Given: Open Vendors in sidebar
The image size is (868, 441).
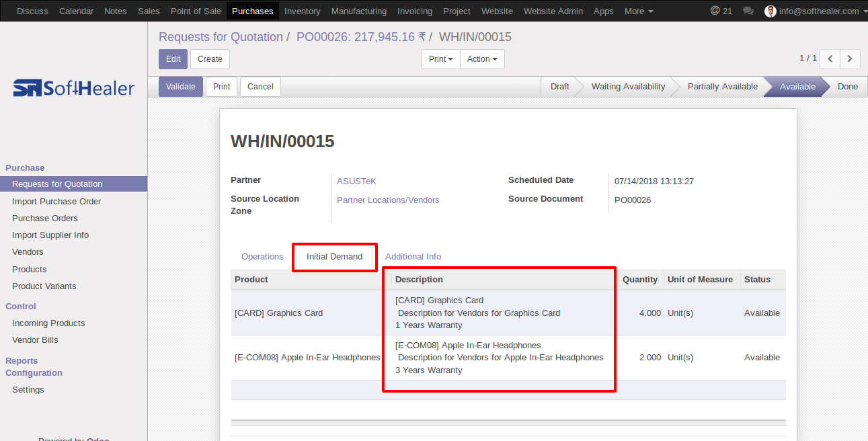Looking at the screenshot, I should point(28,252).
